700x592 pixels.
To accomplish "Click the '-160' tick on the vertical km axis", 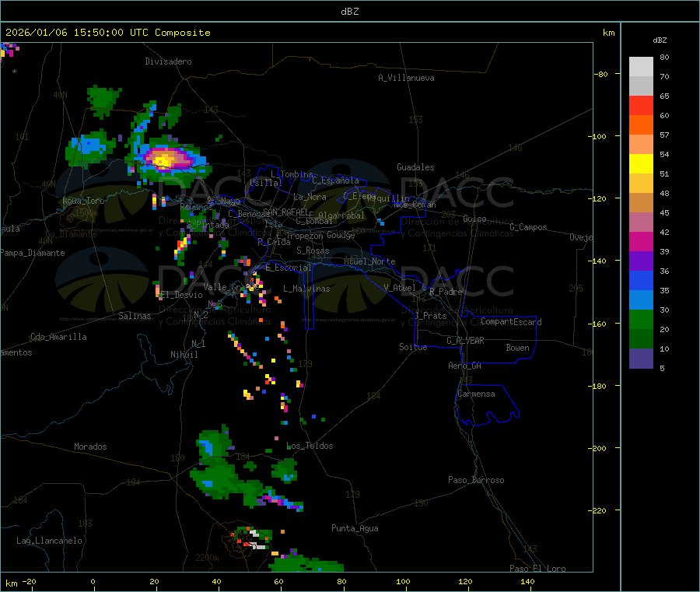I will (x=597, y=324).
